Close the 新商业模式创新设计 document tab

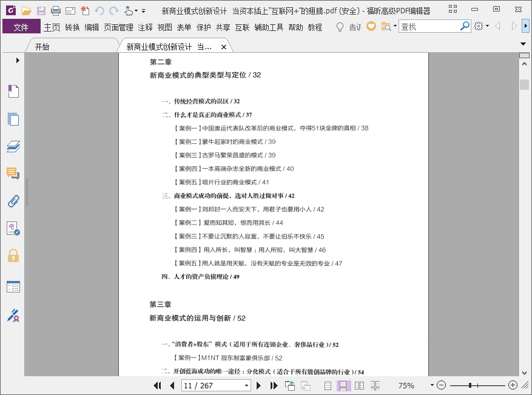pyautogui.click(x=224, y=47)
